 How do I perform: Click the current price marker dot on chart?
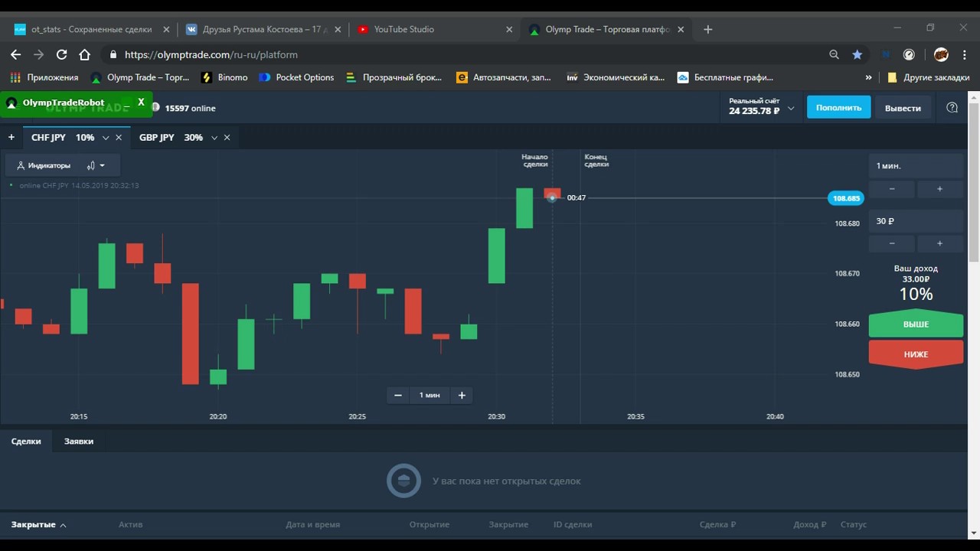pyautogui.click(x=552, y=198)
